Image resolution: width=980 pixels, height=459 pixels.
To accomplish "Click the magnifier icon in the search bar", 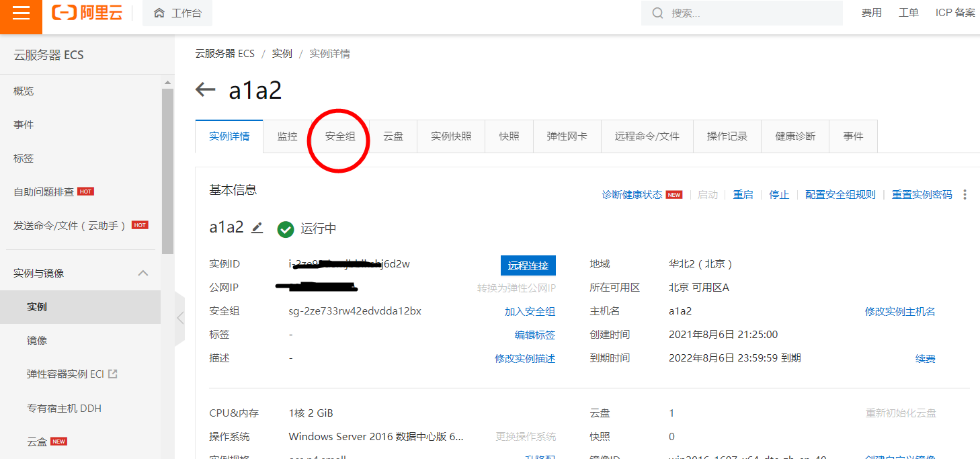I will [657, 13].
